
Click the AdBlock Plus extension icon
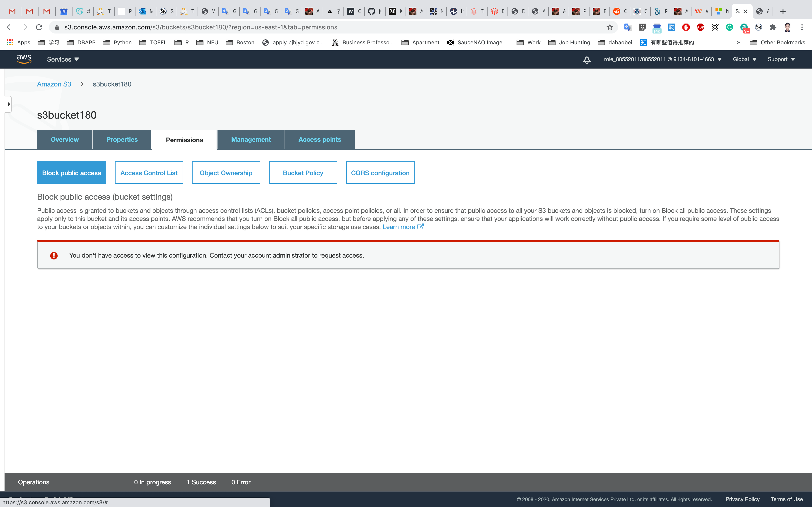700,27
